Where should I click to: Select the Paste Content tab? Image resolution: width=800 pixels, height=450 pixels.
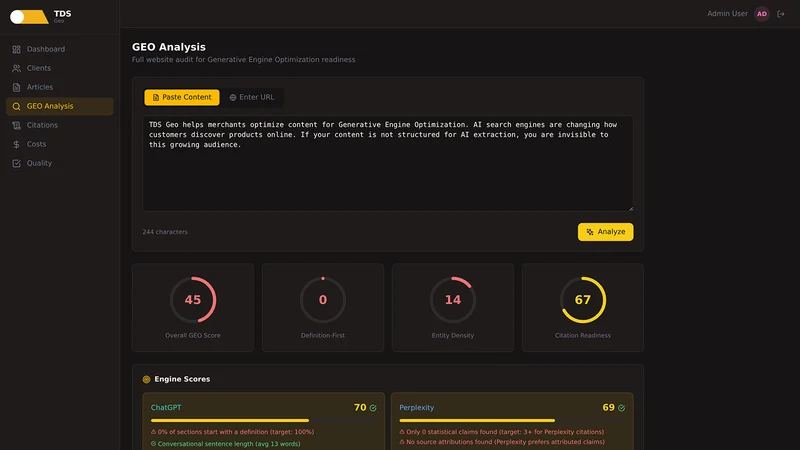[x=182, y=97]
